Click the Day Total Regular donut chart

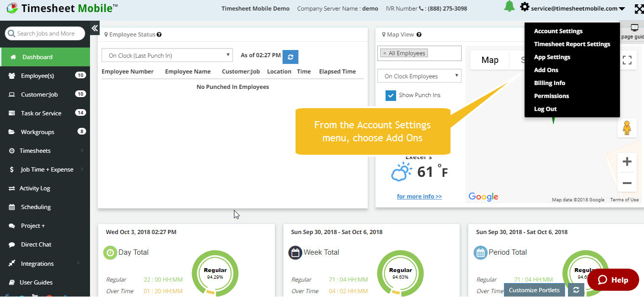pos(215,272)
